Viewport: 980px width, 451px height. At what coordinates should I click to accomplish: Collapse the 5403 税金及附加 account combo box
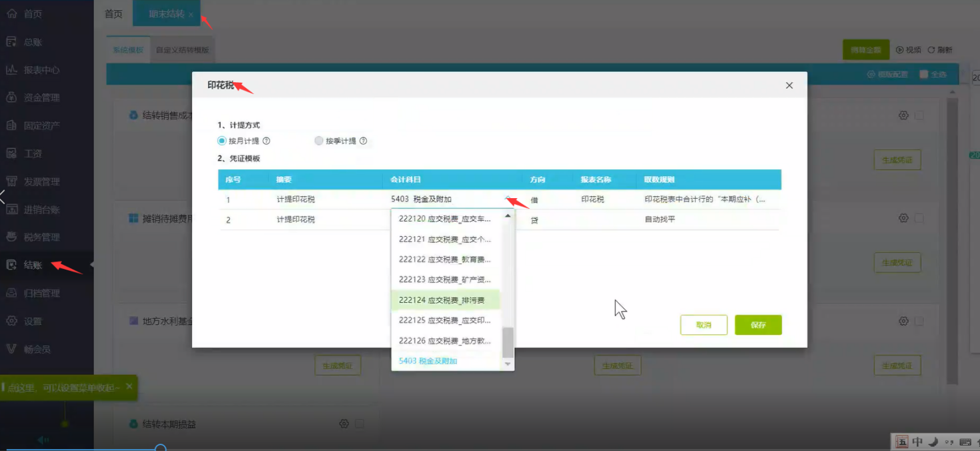[x=508, y=199]
